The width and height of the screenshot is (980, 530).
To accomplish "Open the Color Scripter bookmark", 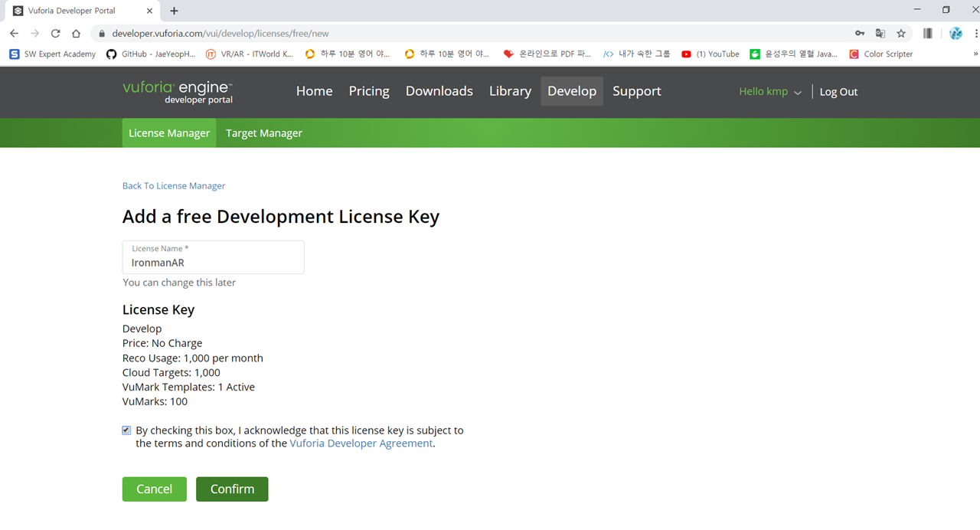I will coord(881,54).
